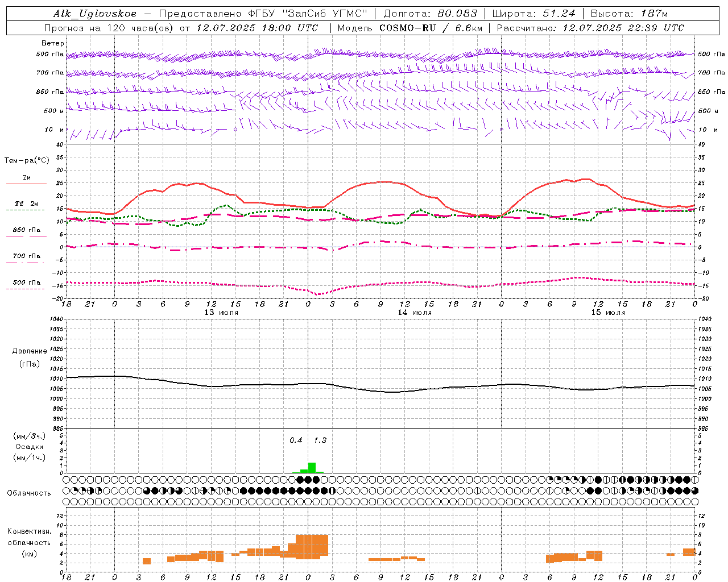Click the "850 гПа" temperature legend entry

(27, 230)
